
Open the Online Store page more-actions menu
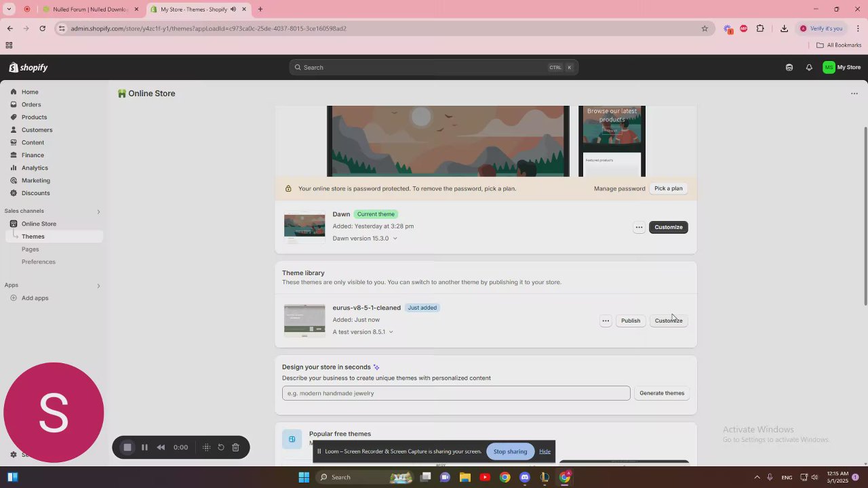coord(854,94)
